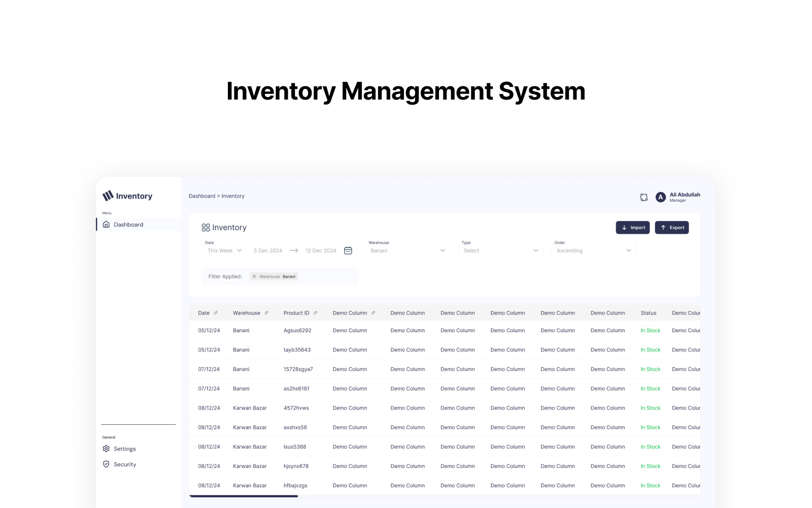Open the Warehouse dropdown showing Banani
Viewport: 812px width, 508px height.
[408, 250]
